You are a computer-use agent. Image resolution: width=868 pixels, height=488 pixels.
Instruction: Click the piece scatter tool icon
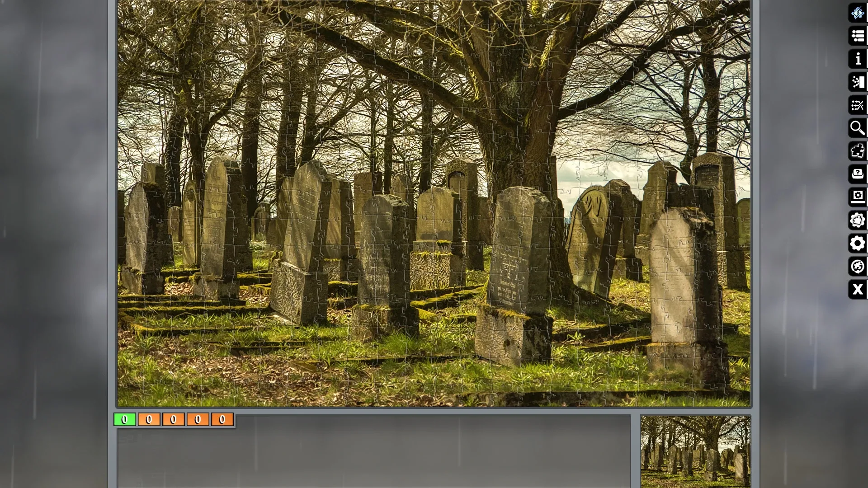pos(858,82)
